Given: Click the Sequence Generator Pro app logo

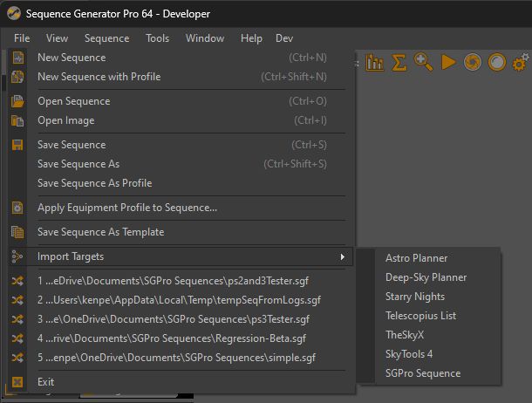Looking at the screenshot, I should [14, 14].
